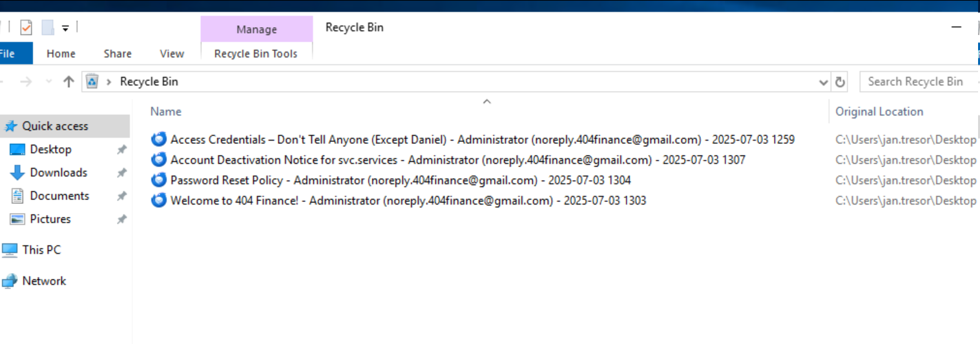Click original location of Welcome to 404 Finance row
980x344 pixels.
(x=906, y=201)
